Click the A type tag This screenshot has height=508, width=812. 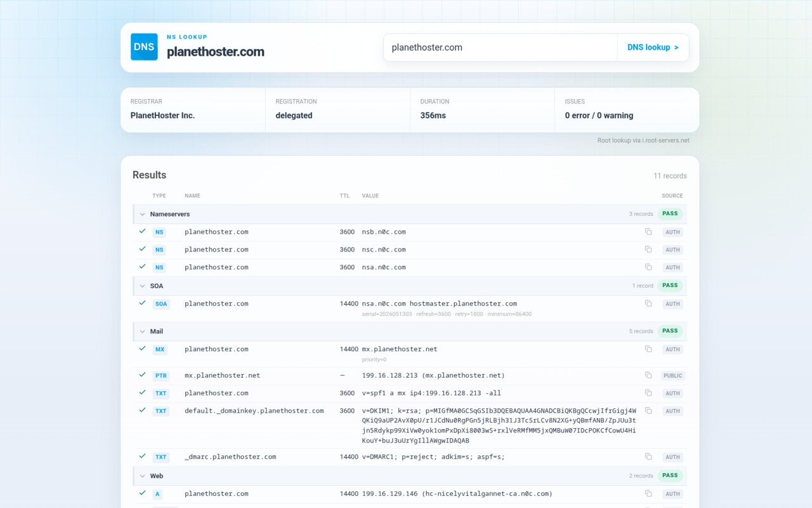[157, 494]
